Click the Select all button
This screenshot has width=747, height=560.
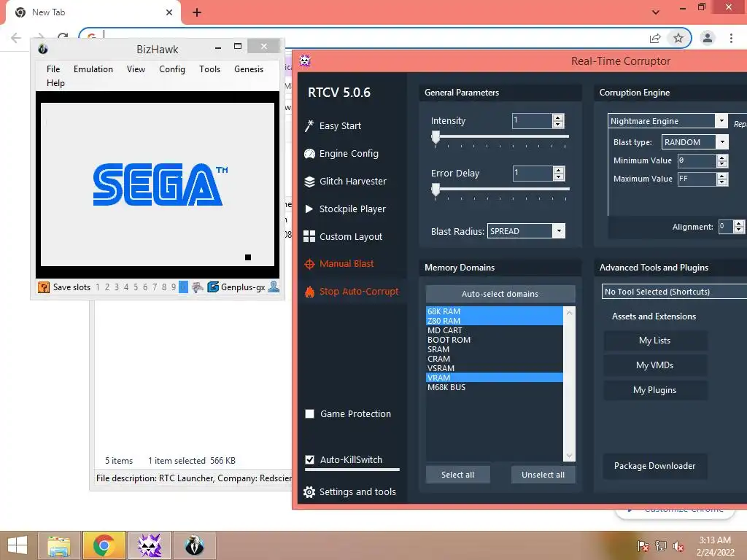tap(457, 475)
